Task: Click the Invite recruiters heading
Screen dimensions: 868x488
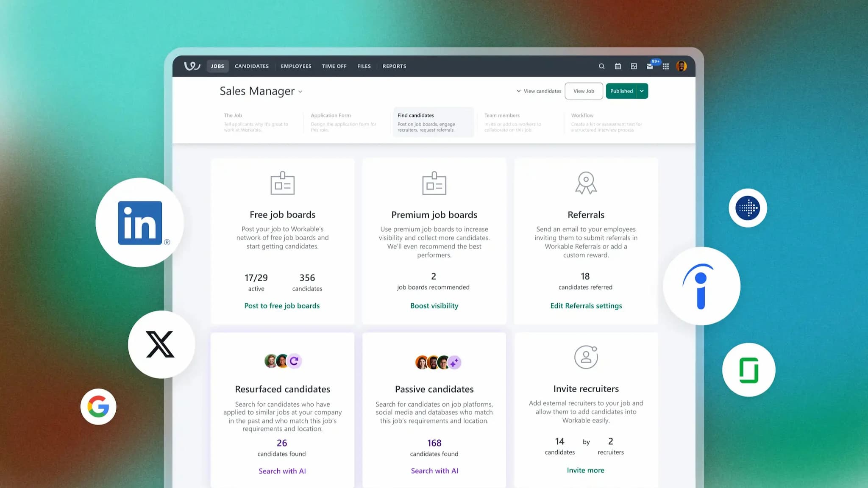Action: [586, 389]
